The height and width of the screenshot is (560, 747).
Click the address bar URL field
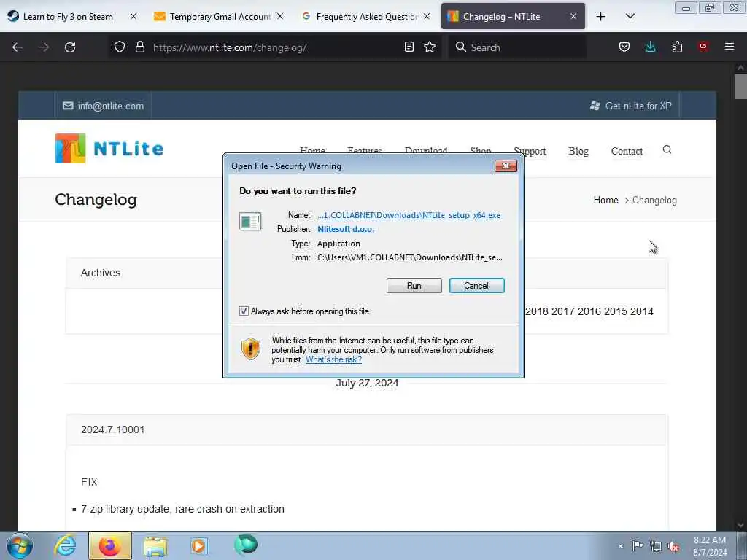276,47
